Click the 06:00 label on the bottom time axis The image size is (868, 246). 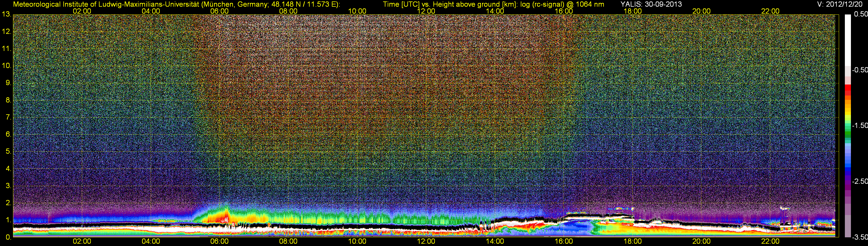click(219, 241)
